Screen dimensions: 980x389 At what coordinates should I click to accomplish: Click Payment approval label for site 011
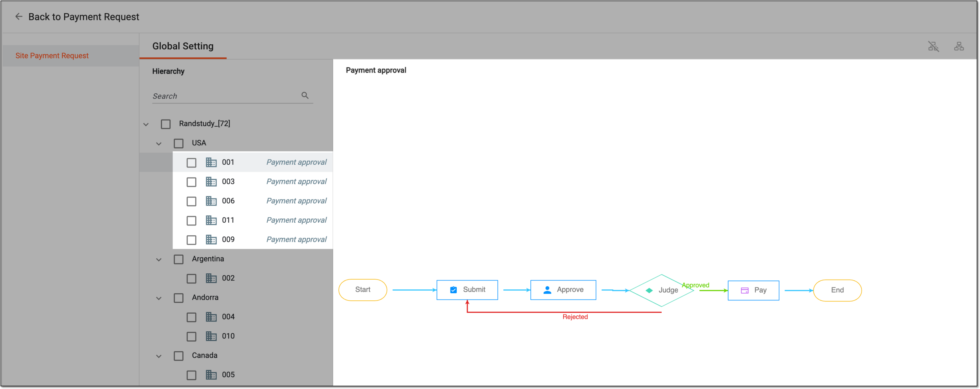tap(296, 220)
